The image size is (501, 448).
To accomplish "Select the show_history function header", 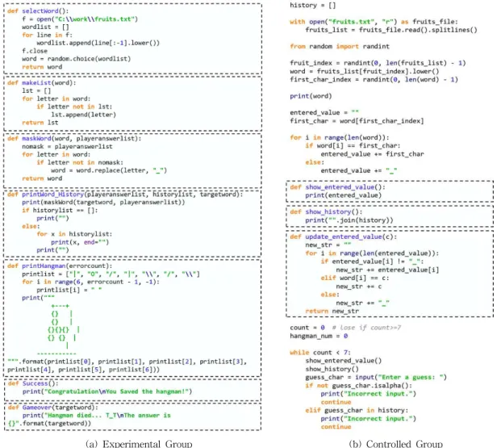I will point(326,211).
